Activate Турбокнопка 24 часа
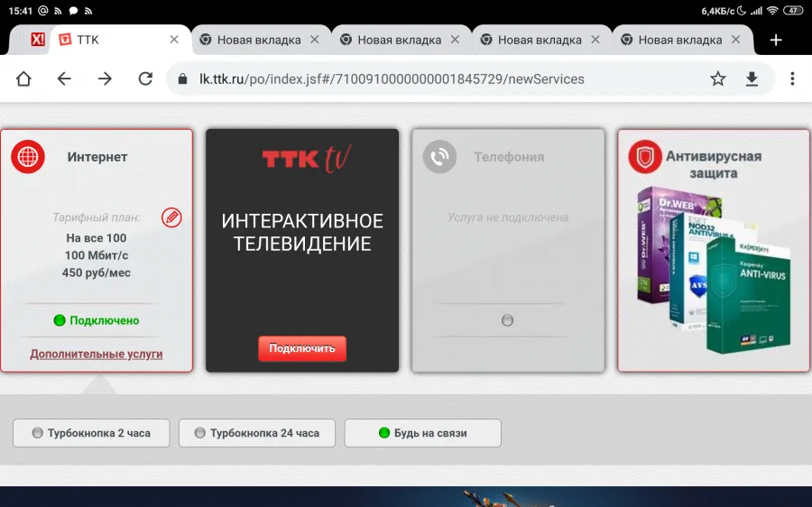 pos(257,433)
